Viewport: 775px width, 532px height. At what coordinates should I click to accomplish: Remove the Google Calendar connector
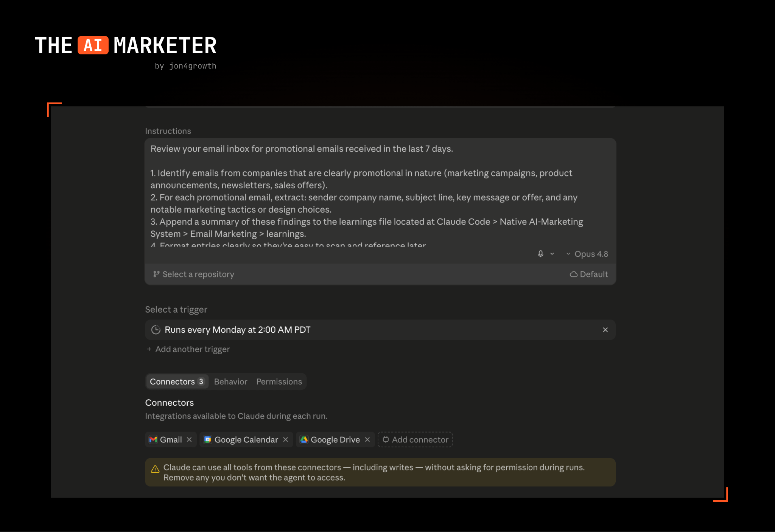point(285,439)
